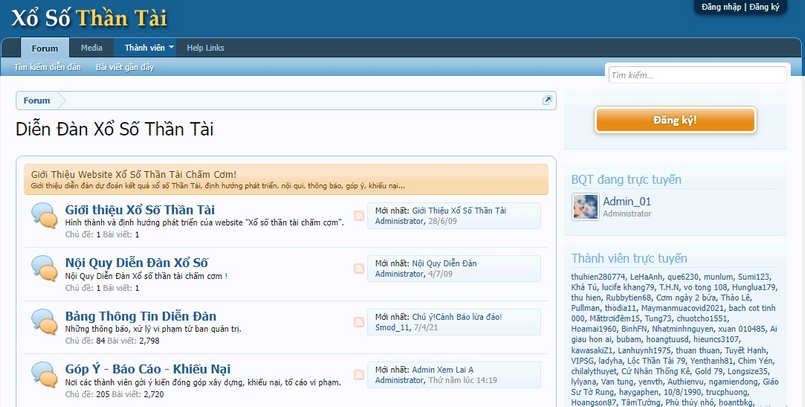Open RSS feed for Bảng Thông Tin Diễn Đàn
This screenshot has height=407, width=805.
359,322
